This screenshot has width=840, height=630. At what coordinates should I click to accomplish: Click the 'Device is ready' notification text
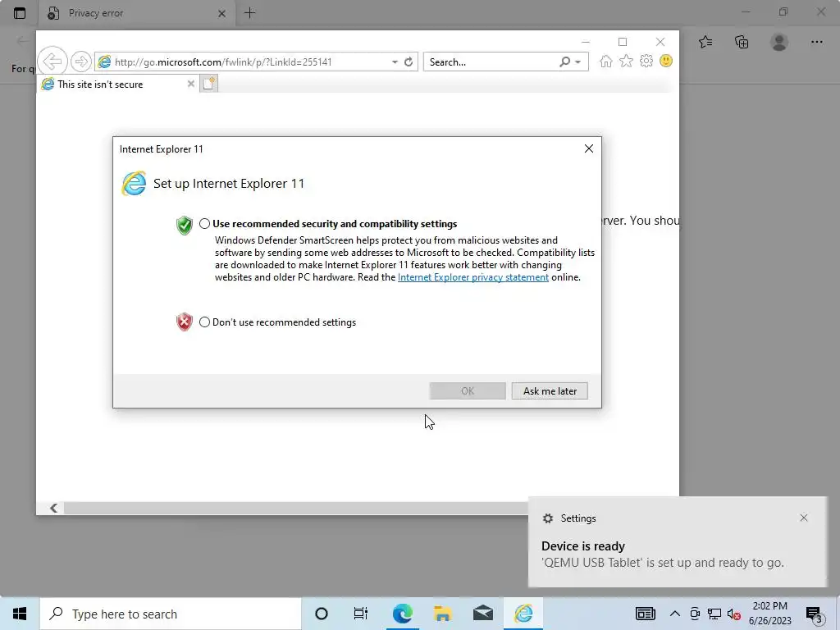[x=583, y=546]
